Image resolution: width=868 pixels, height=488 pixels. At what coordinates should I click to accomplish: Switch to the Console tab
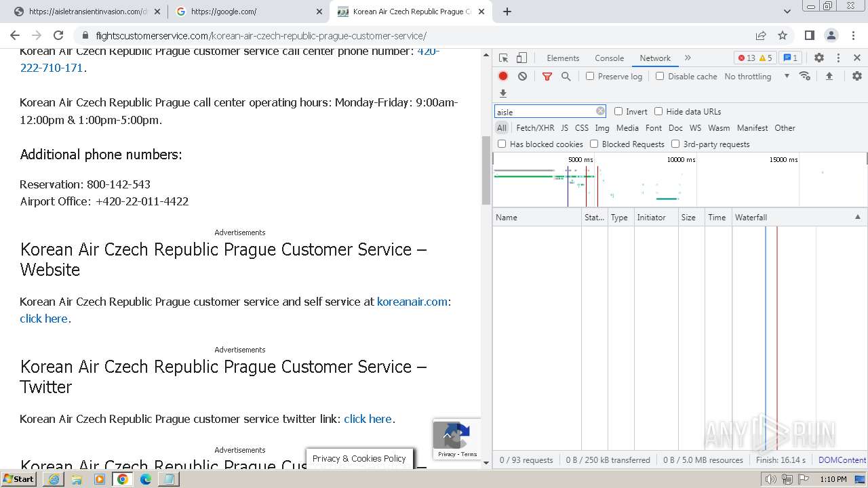click(609, 58)
